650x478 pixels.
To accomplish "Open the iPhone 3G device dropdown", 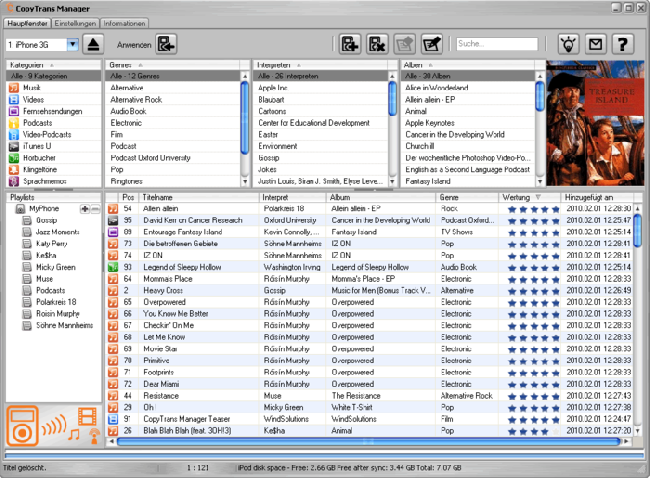I will 73,44.
